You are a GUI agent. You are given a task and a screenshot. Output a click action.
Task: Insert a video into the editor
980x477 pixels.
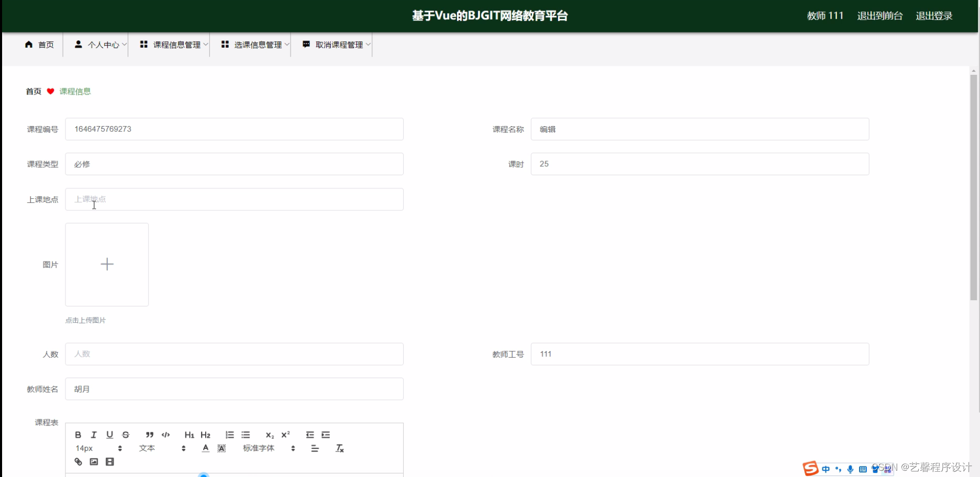pyautogui.click(x=110, y=462)
